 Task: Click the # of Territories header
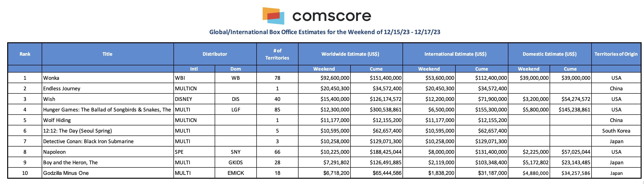click(277, 54)
